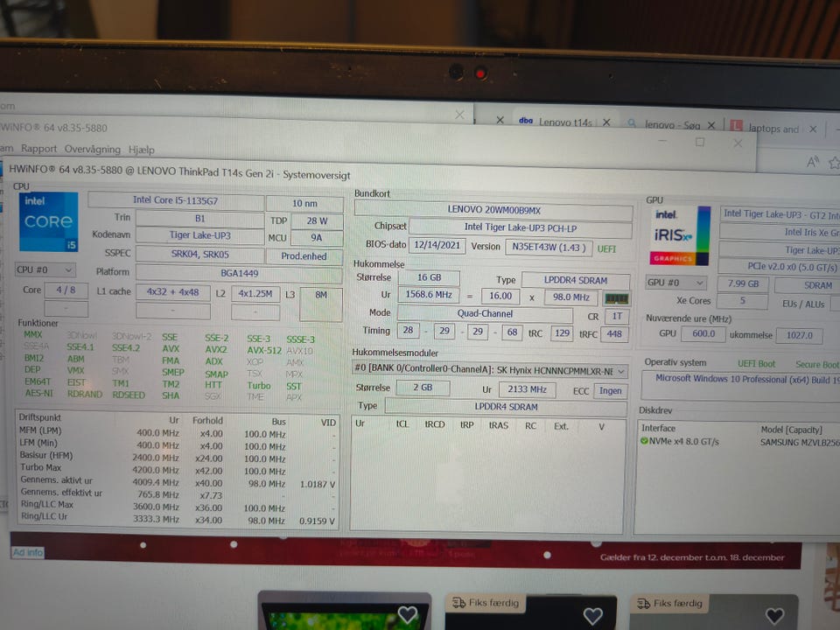Click heart icon on second product card

[x=593, y=615]
